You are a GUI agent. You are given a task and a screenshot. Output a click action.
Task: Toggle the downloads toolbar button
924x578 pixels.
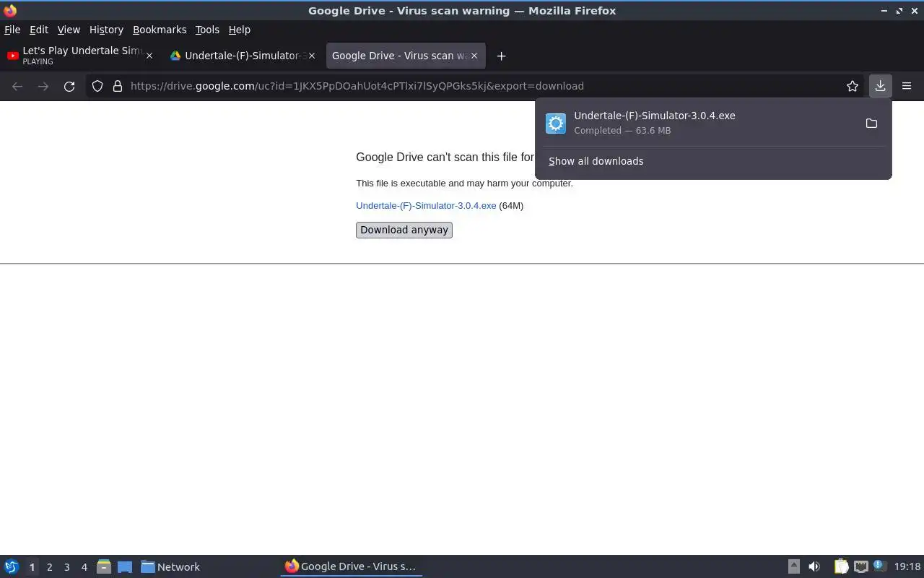[880, 86]
